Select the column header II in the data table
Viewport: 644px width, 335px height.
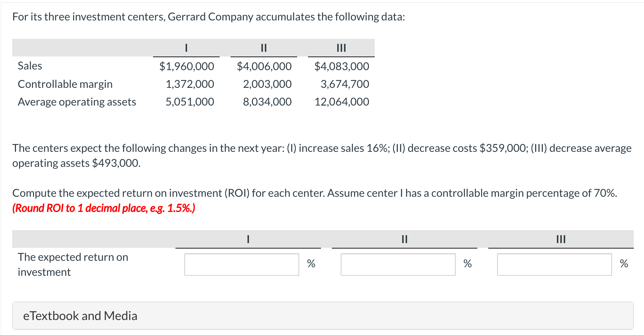[264, 48]
